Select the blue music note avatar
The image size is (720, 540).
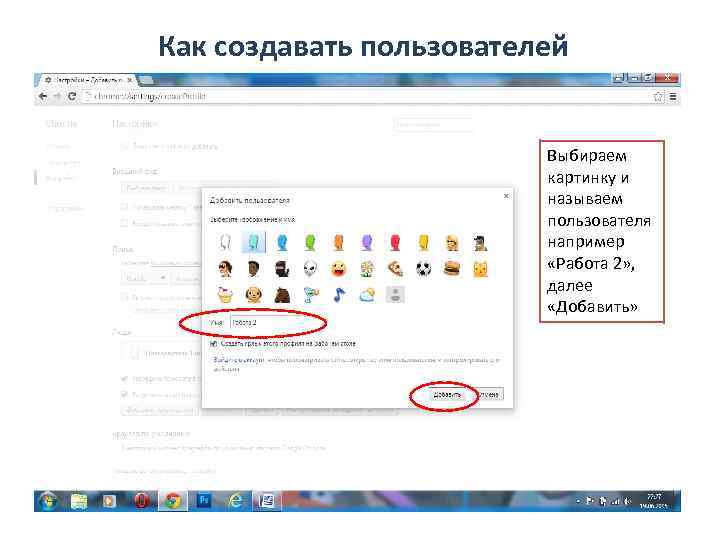point(339,295)
